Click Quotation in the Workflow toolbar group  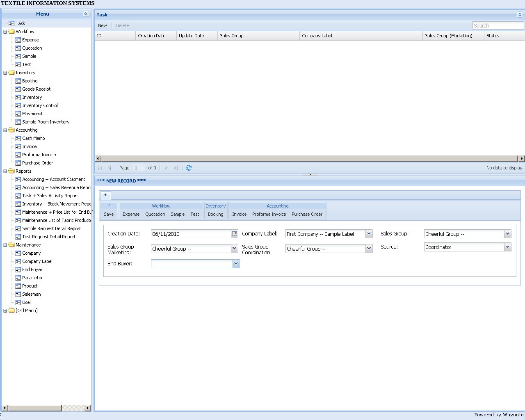pyautogui.click(x=155, y=214)
